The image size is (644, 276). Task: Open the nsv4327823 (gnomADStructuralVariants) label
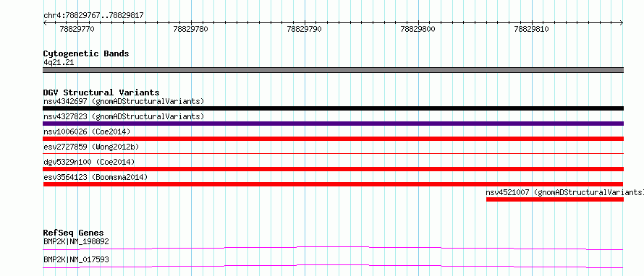tap(124, 116)
